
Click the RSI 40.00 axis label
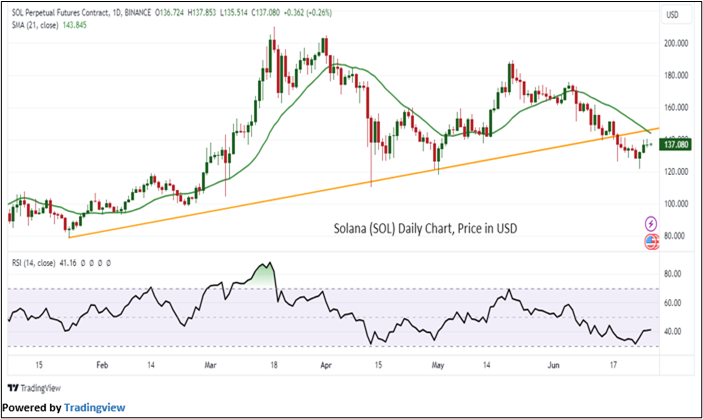(673, 332)
